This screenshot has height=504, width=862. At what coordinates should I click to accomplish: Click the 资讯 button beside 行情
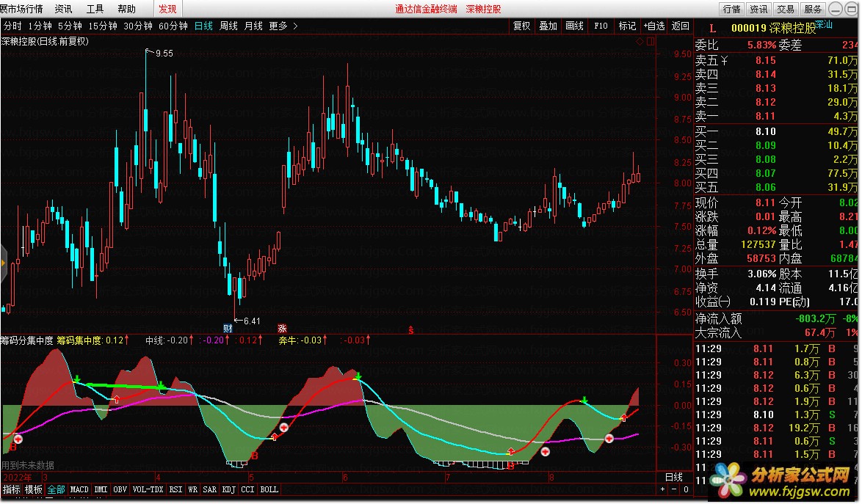[758, 9]
